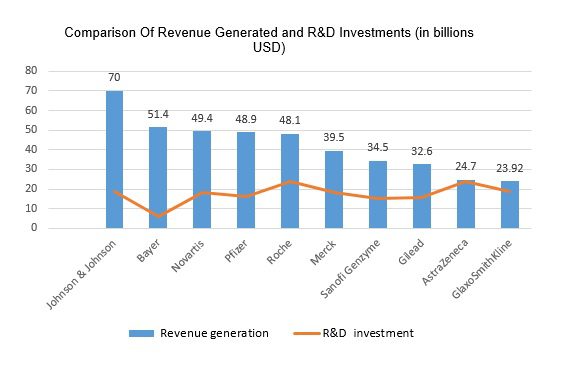Select the chart title text
564x365 pixels.
point(269,40)
